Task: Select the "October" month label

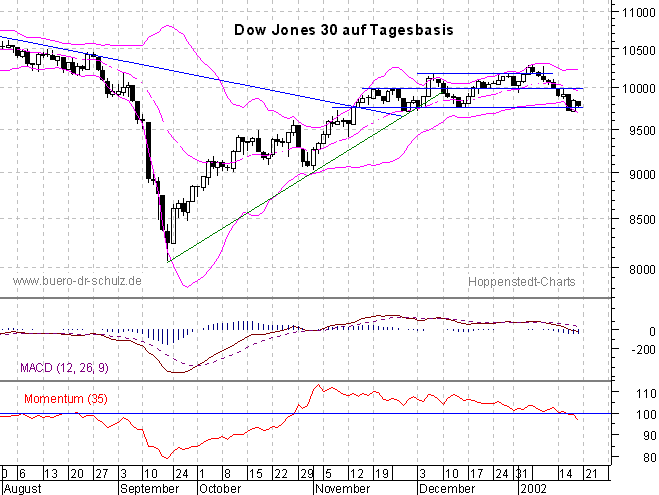Action: click(220, 489)
